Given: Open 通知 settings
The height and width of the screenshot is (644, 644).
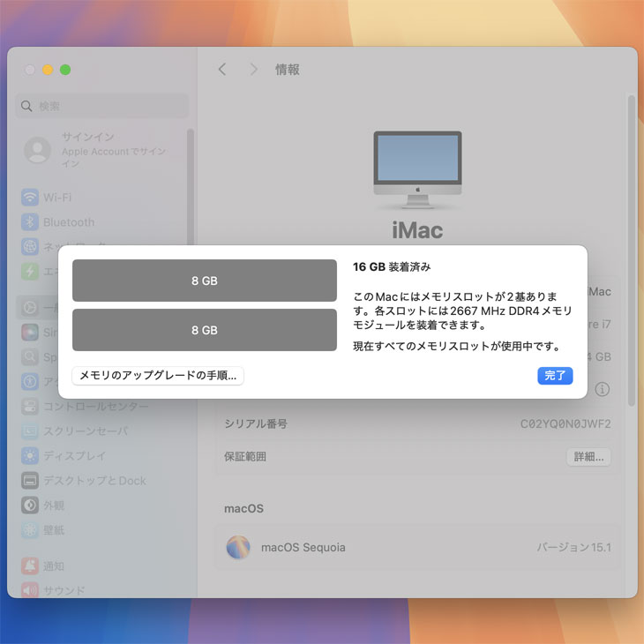Looking at the screenshot, I should 54,566.
